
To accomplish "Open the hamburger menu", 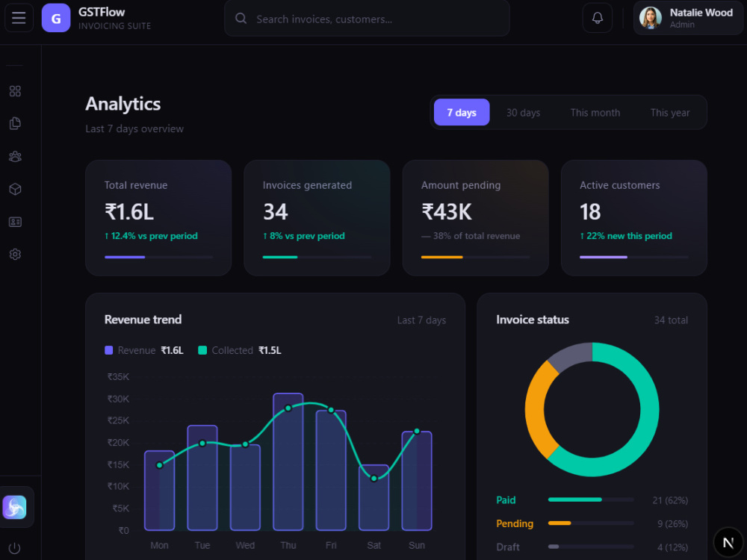I will click(19, 18).
